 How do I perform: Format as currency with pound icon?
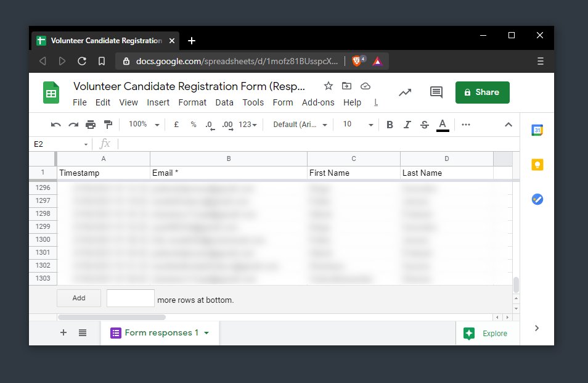click(x=176, y=125)
